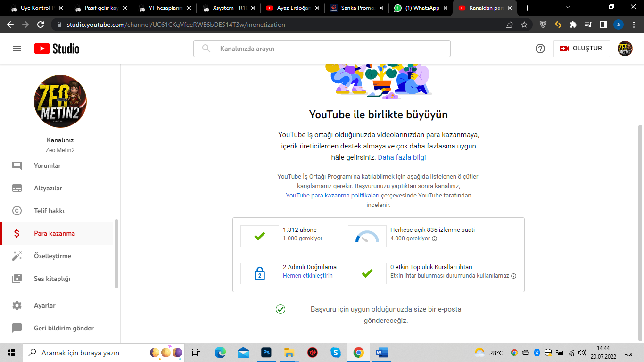The width and height of the screenshot is (644, 362).
Task: Click the Zeo Metin2 channel avatar thumbnail
Action: point(60,101)
